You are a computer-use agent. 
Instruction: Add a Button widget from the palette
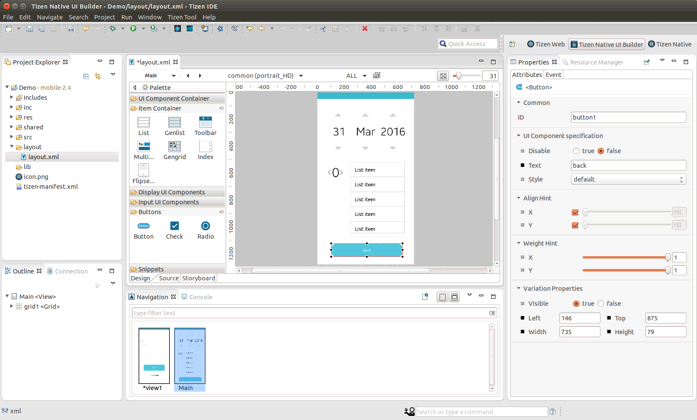click(x=143, y=229)
